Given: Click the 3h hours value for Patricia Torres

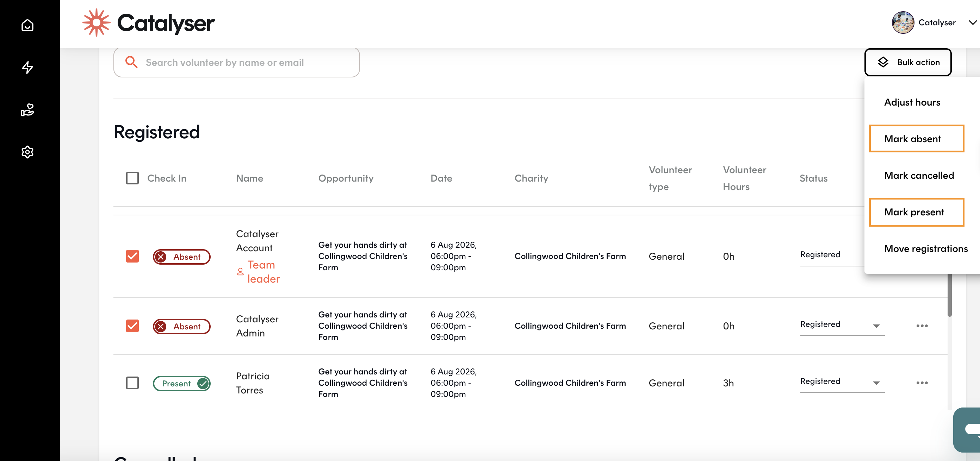Looking at the screenshot, I should pos(728,383).
